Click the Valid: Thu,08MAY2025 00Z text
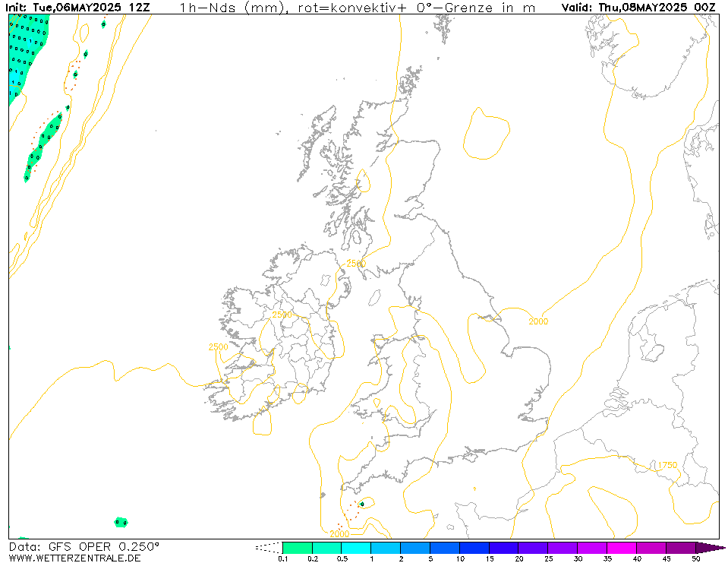 point(638,8)
